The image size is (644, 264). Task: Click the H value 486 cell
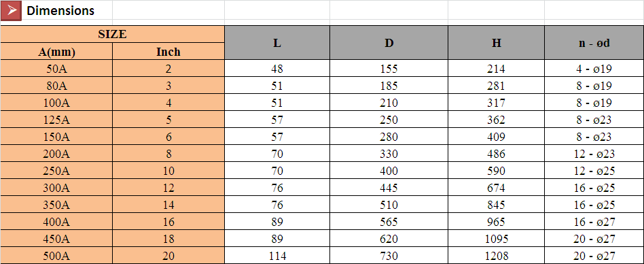pos(496,154)
